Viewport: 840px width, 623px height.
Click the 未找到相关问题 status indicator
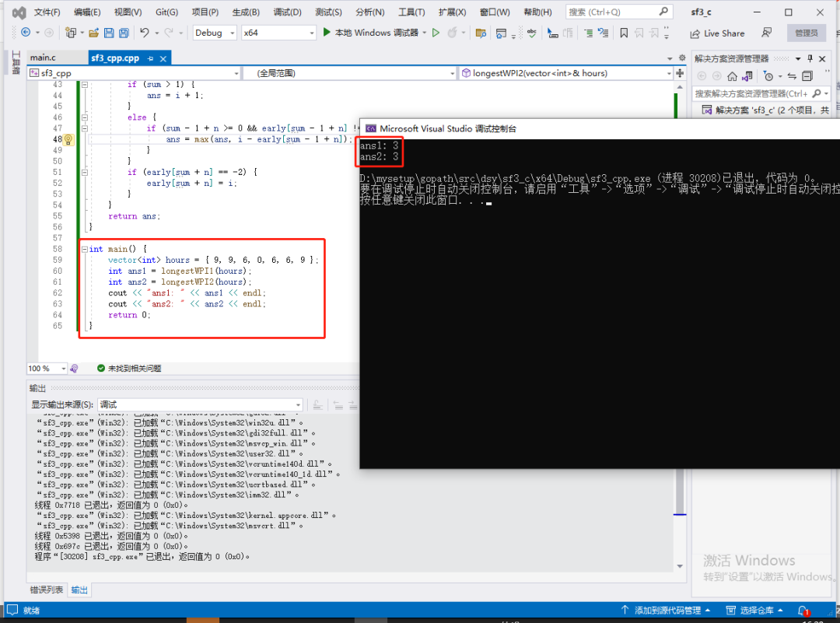(x=129, y=368)
